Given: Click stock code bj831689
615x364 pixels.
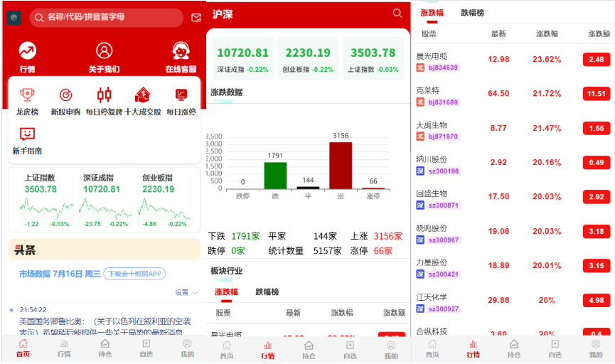Looking at the screenshot, I should pos(443,102).
